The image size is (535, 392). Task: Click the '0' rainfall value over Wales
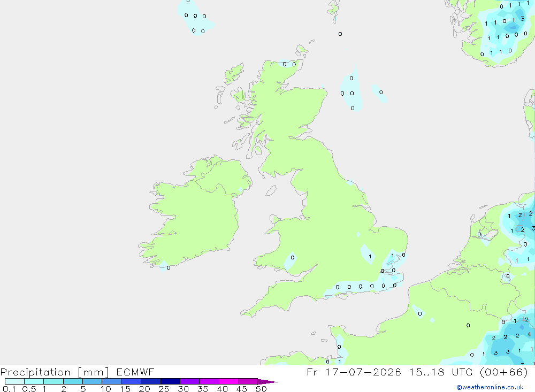tap(293, 258)
